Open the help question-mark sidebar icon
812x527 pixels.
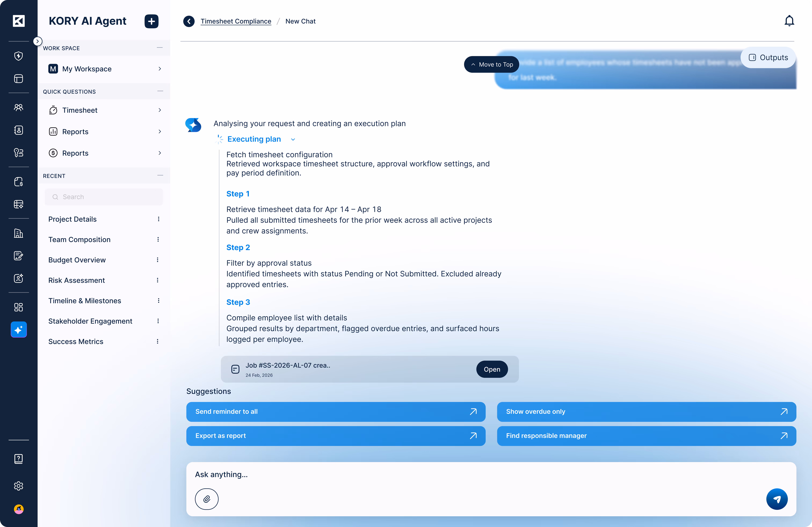tap(18, 459)
